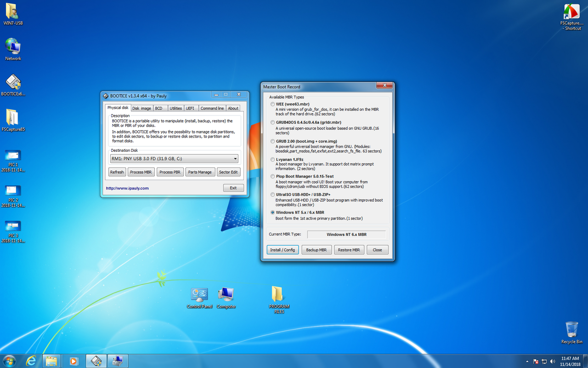Click the network tray icon
Viewport: 588px width, 368px height.
544,361
